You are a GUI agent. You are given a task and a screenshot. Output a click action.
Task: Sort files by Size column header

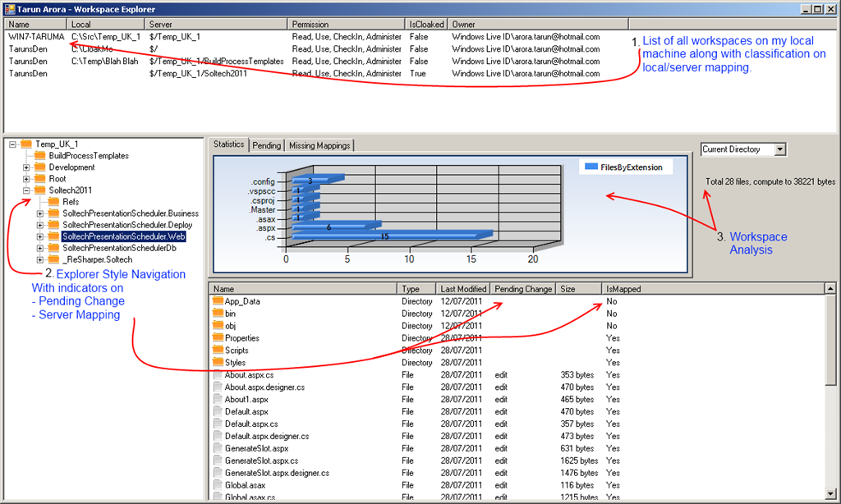pyautogui.click(x=579, y=289)
